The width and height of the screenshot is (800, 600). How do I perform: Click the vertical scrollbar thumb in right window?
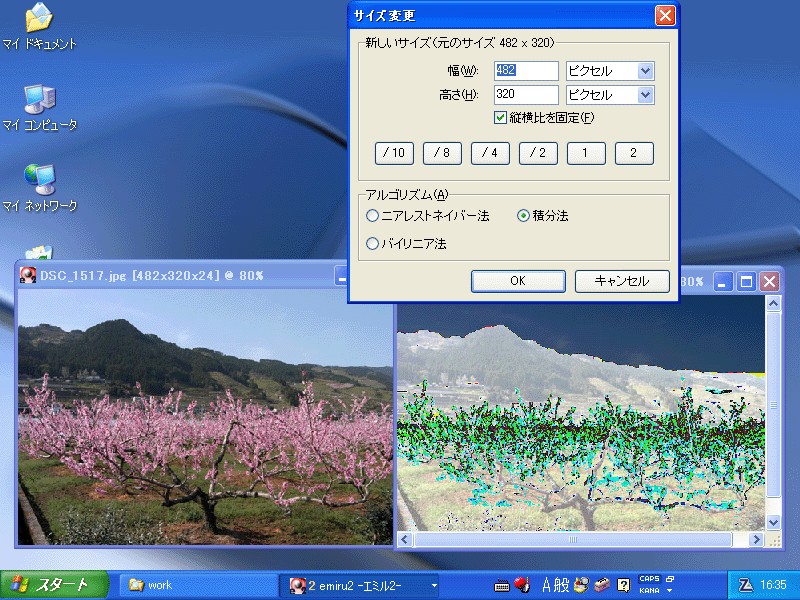(773, 405)
